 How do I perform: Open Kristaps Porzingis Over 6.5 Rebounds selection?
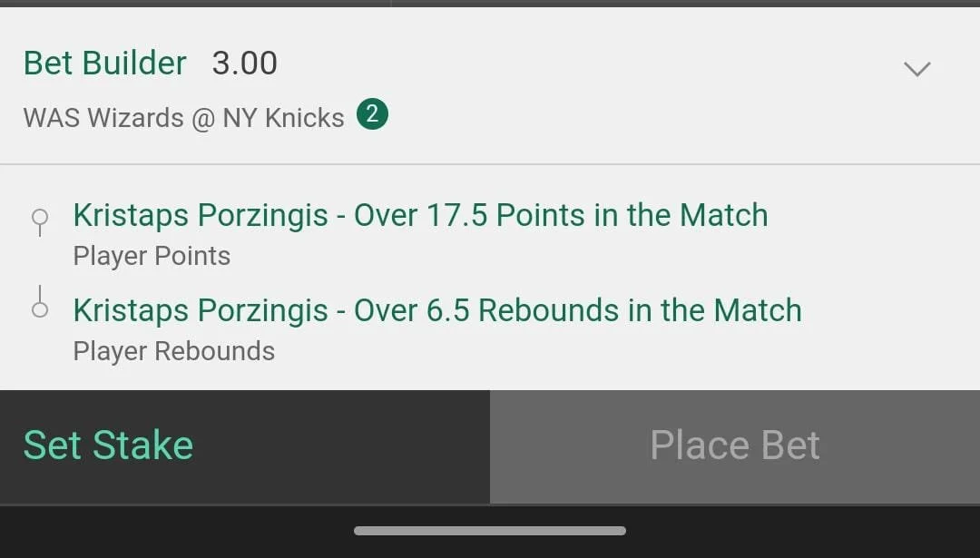point(436,310)
